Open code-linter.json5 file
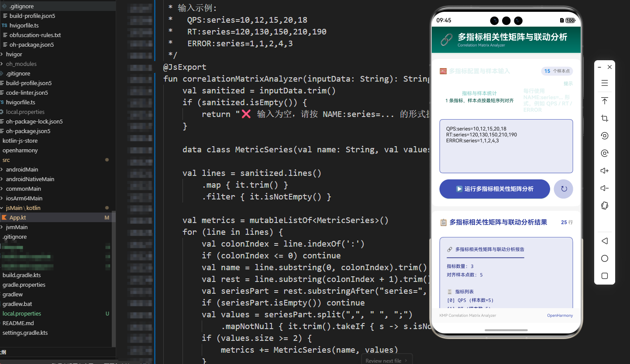 (27, 93)
